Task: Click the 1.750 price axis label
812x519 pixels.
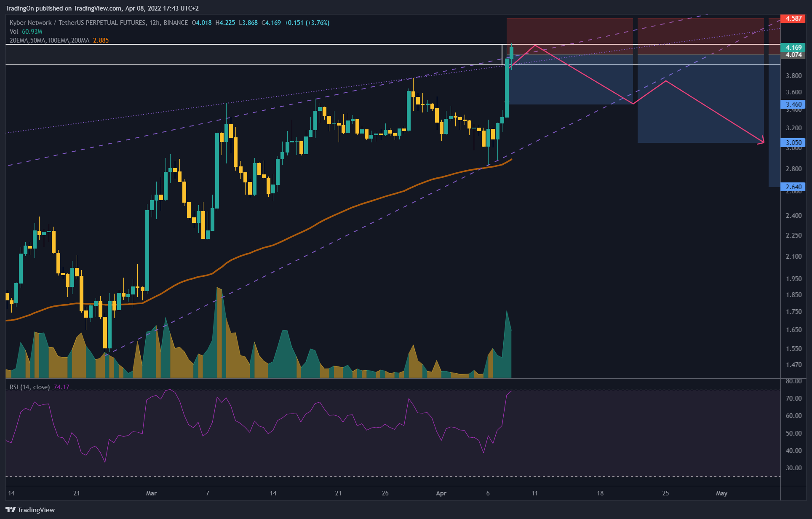Action: [x=793, y=312]
